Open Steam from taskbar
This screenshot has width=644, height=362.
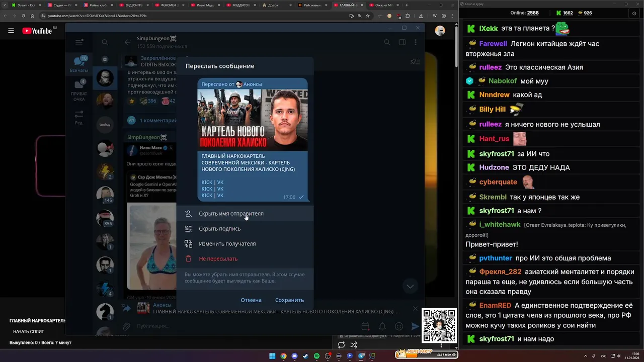[305, 356]
